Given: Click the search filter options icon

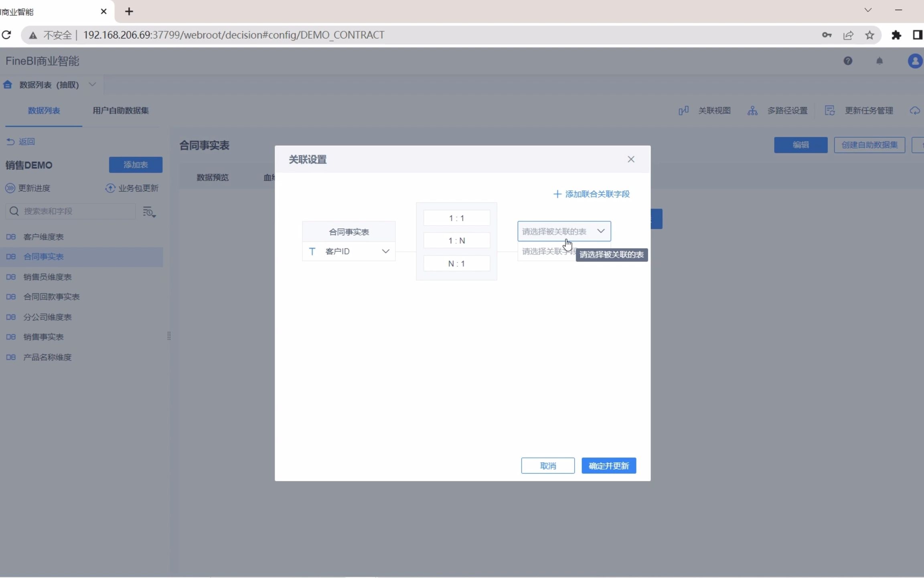Looking at the screenshot, I should (149, 212).
